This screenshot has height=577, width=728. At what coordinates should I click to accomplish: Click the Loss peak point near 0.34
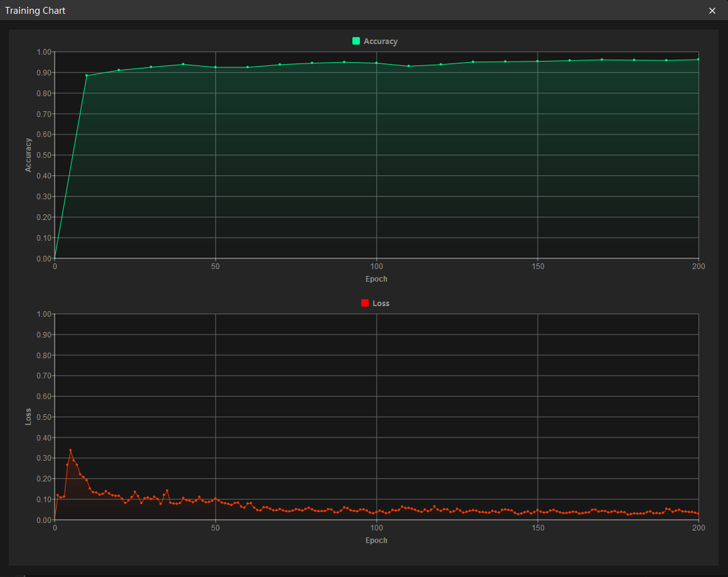(70, 450)
